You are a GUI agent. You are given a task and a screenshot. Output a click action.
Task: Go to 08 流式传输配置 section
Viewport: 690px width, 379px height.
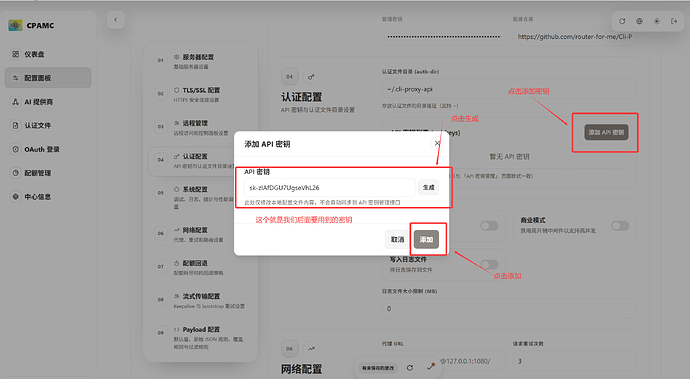coord(200,300)
